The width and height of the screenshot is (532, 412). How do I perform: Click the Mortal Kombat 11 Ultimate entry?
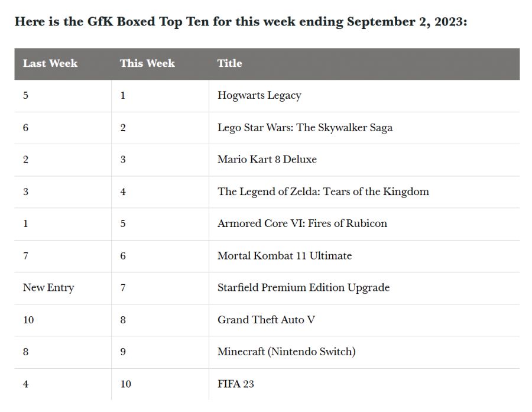point(284,256)
